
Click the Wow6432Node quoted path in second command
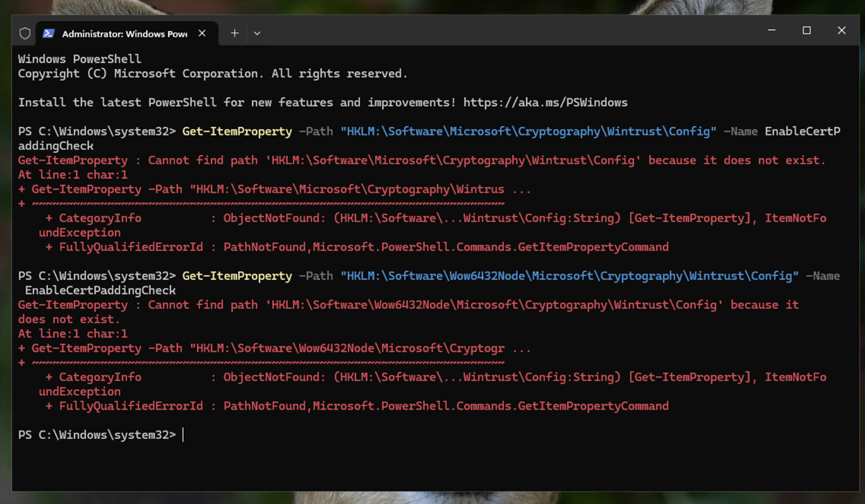[x=569, y=276]
